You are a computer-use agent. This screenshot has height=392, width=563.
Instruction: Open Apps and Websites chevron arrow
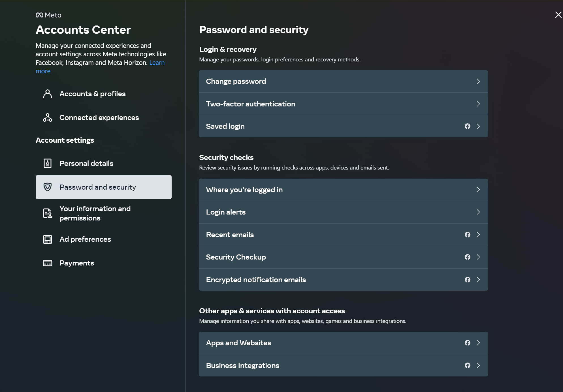pos(478,343)
